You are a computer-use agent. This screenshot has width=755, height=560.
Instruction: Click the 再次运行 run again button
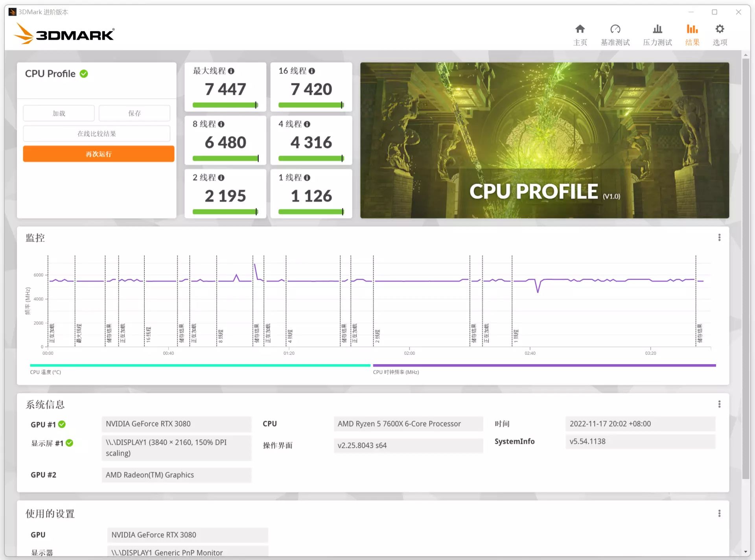(98, 154)
